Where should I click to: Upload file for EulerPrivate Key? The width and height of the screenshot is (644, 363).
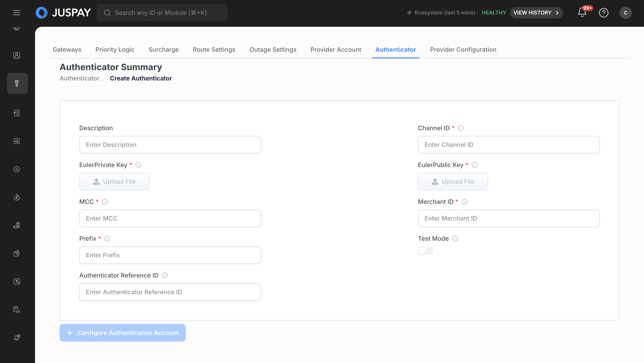tap(114, 182)
